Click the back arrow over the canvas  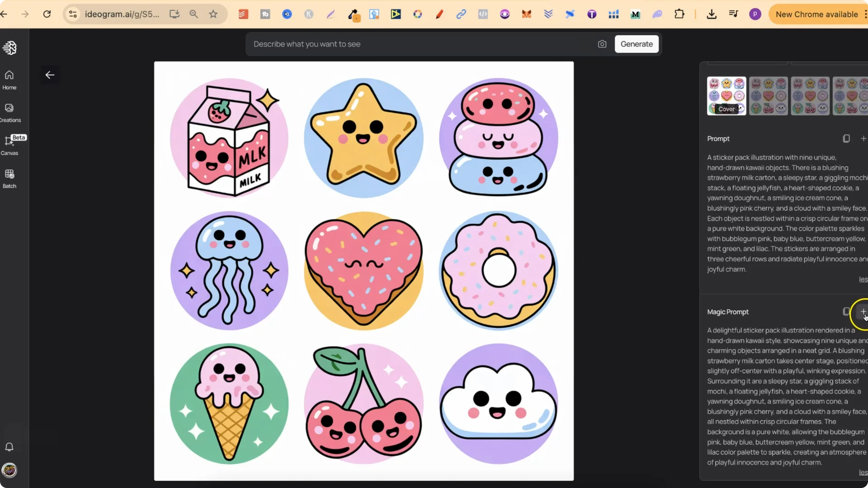pyautogui.click(x=50, y=75)
